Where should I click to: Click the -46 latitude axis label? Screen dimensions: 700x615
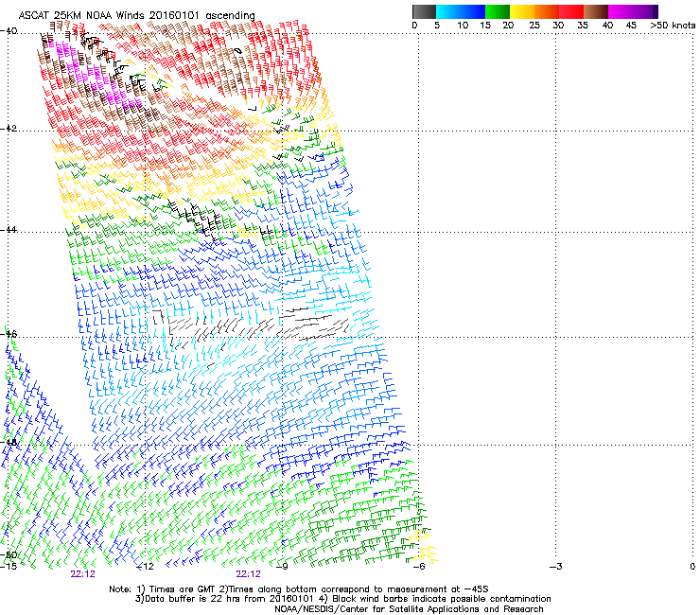tap(9, 334)
